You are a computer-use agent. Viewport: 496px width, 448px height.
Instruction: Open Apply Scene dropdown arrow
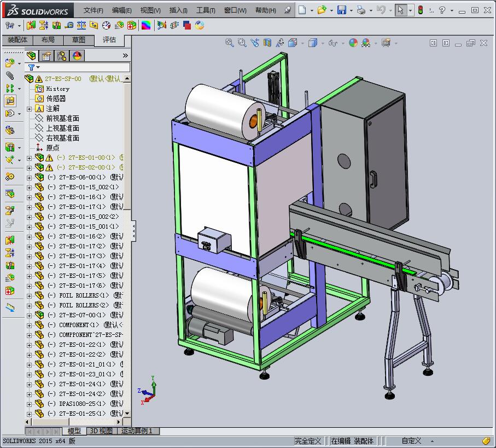tap(376, 43)
